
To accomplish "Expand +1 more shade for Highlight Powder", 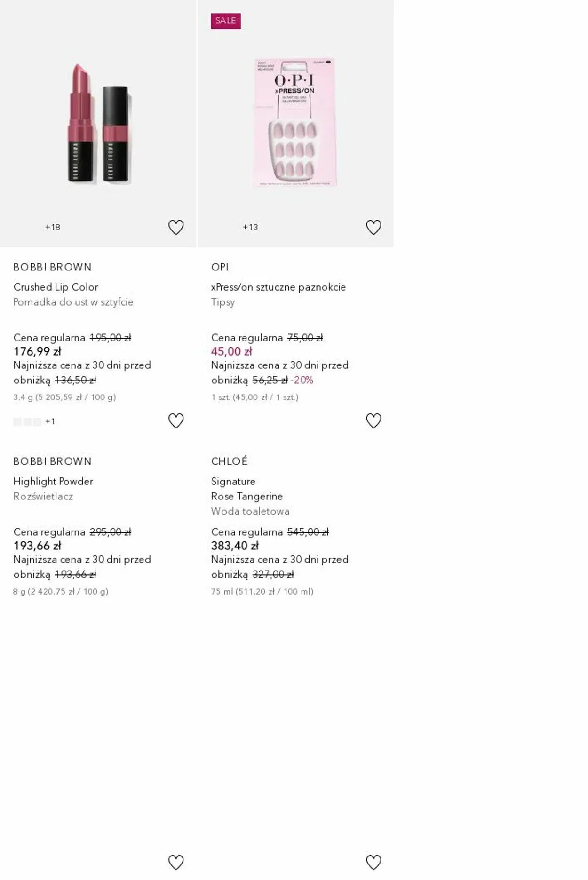I will pos(50,421).
